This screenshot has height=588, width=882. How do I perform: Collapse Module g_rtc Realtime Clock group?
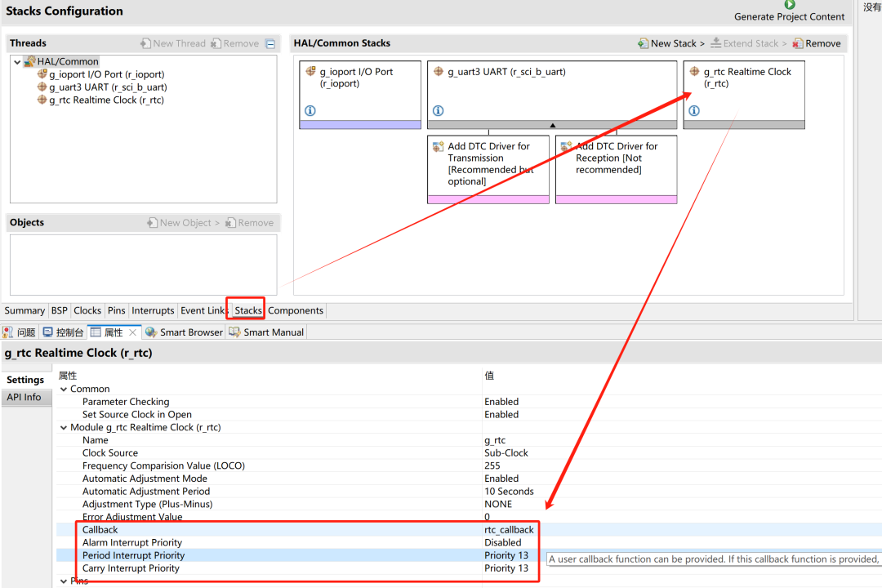pos(64,428)
